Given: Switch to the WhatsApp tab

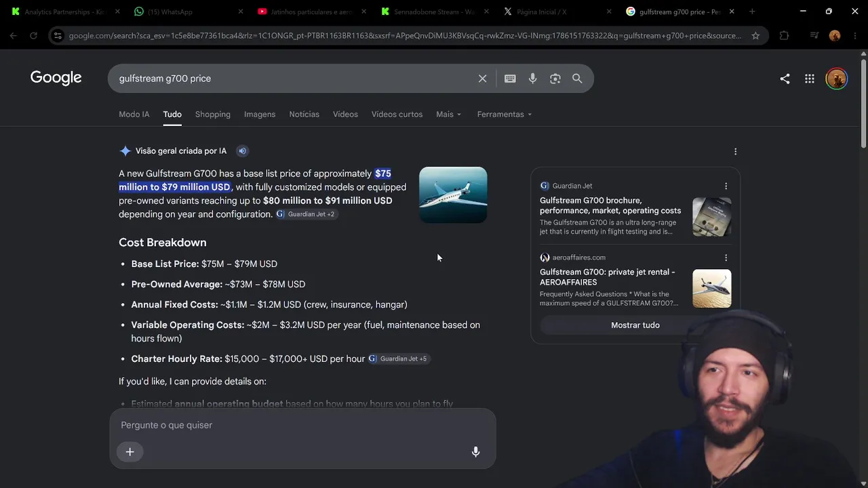Looking at the screenshot, I should [189, 12].
